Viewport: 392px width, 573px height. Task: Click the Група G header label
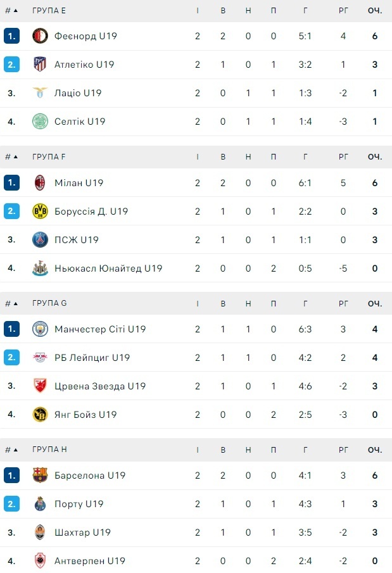[49, 303]
